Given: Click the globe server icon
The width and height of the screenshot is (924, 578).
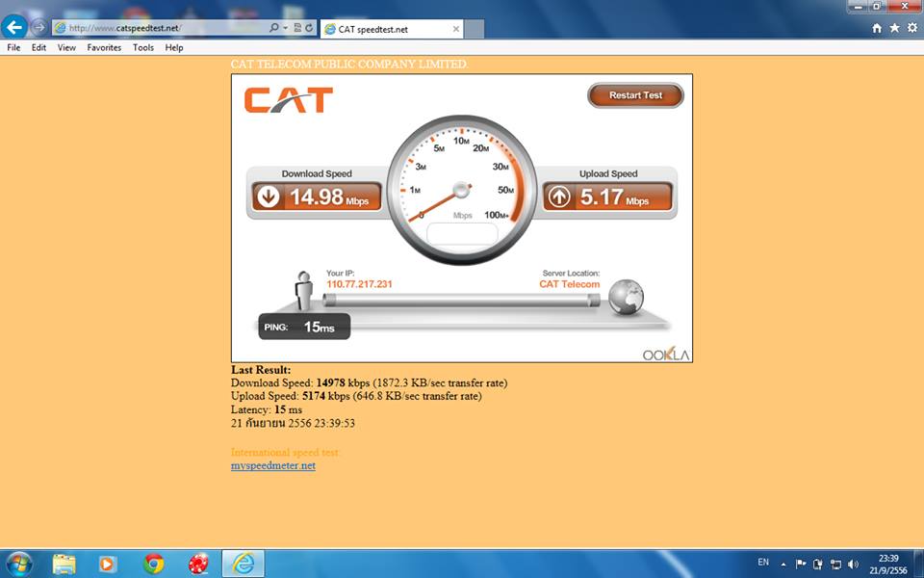Looking at the screenshot, I should [626, 297].
